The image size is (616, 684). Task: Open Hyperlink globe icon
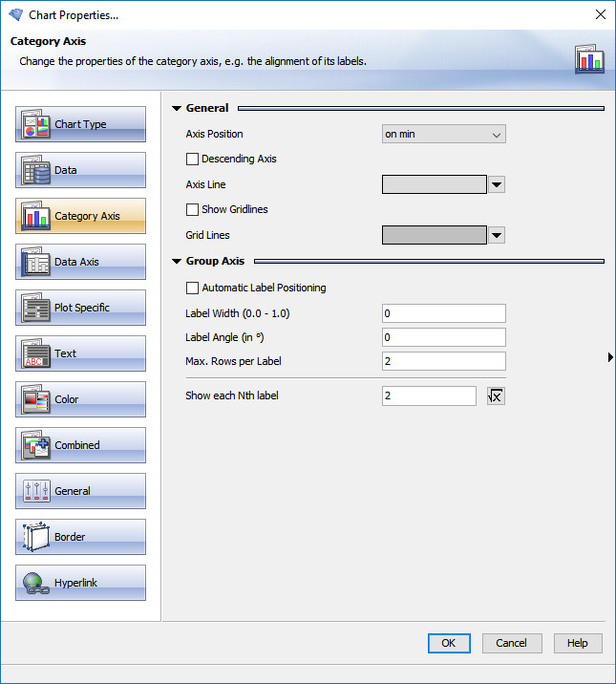pyautogui.click(x=36, y=584)
